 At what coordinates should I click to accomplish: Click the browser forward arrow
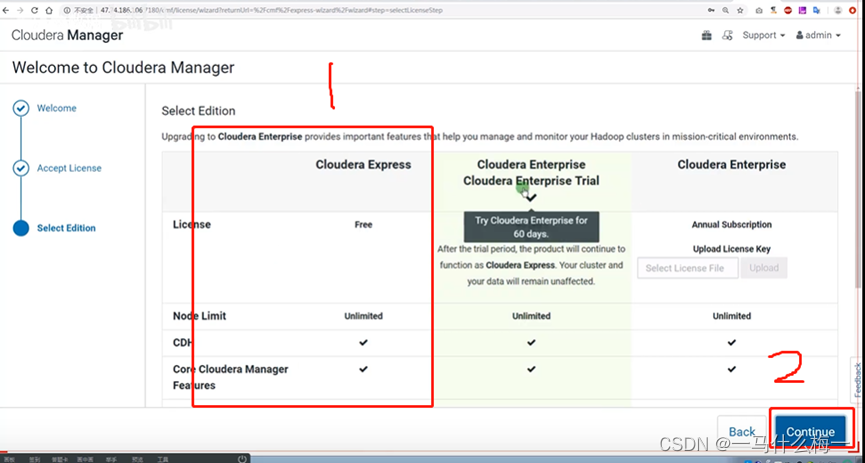(x=20, y=10)
